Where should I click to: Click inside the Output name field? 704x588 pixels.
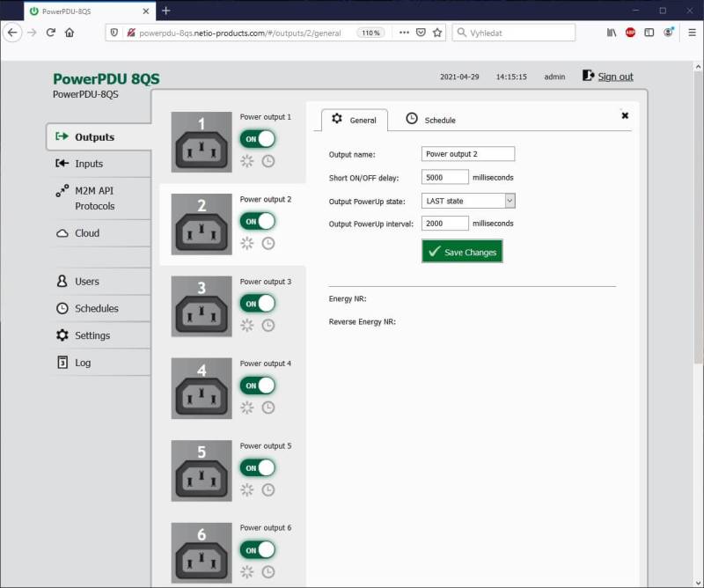466,153
